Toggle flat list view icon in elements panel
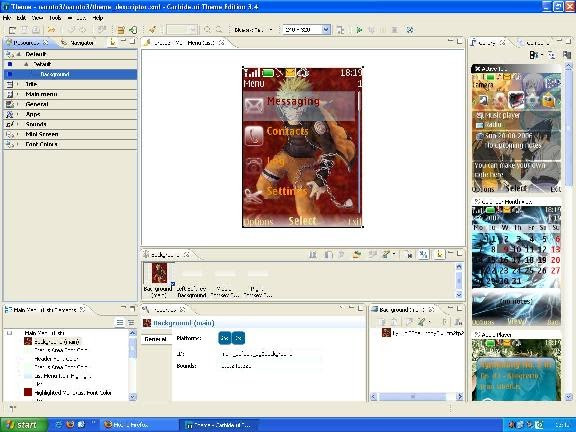 120,323
